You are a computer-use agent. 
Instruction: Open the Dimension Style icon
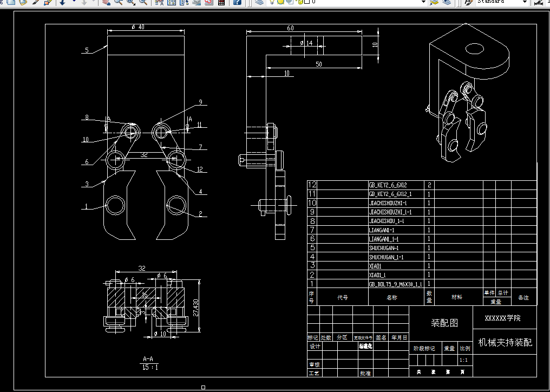point(539,2)
